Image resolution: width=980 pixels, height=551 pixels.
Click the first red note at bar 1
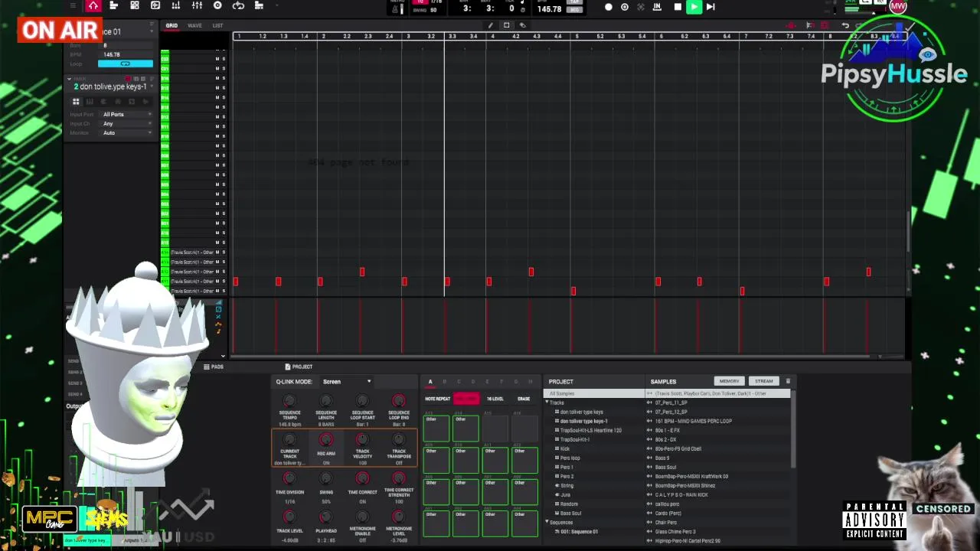[236, 282]
